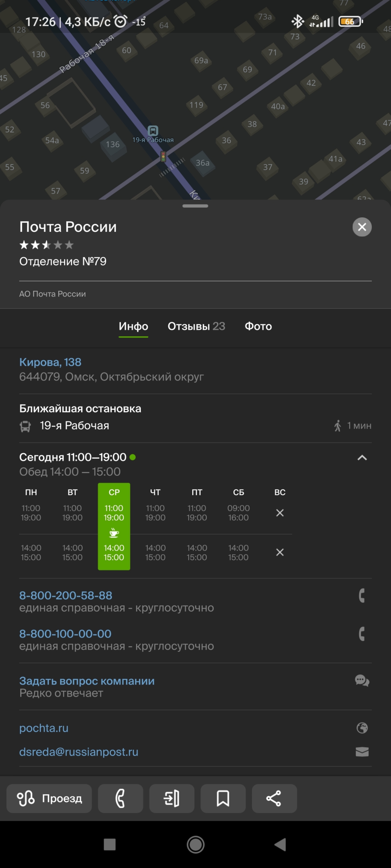This screenshot has height=868, width=391.
Task: Tap walking time 1 мин
Action: click(353, 426)
